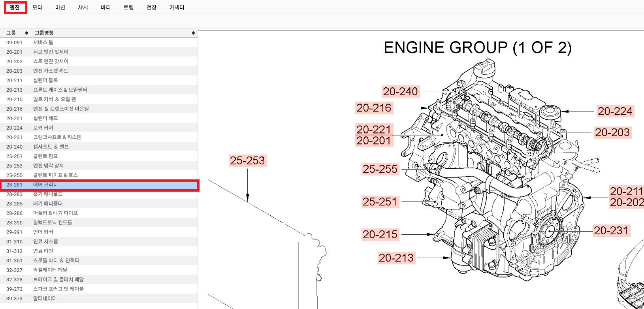Select row 28-286 머플러 & 배기 파이프
Screen dimensions: 644x309
[99, 213]
